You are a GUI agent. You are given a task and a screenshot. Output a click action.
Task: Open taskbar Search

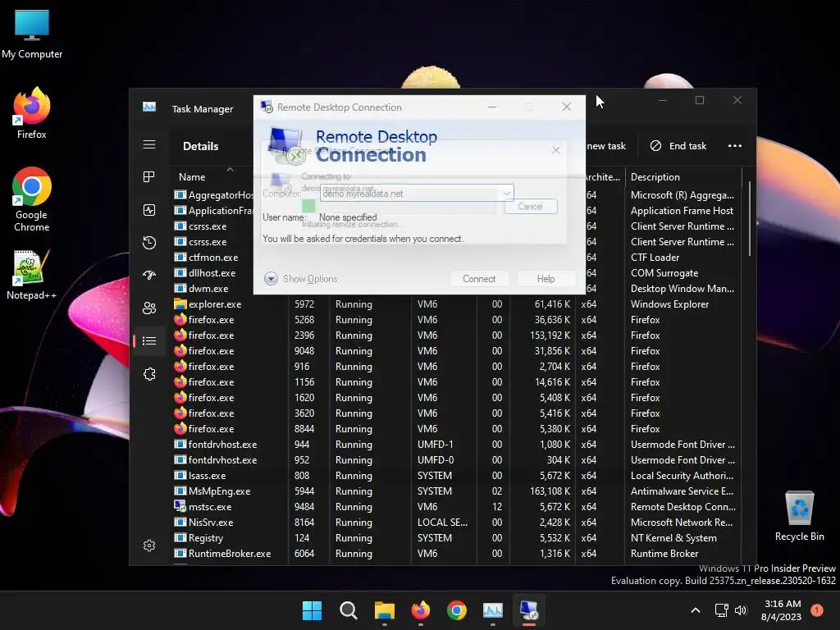click(348, 610)
